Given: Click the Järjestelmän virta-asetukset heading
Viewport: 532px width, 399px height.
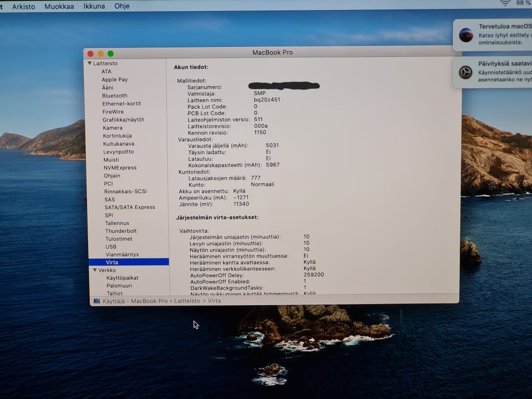Looking at the screenshot, I should click(x=217, y=217).
